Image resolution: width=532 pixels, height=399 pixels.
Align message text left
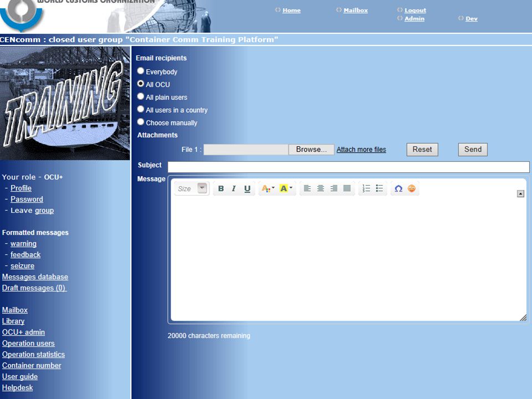307,188
